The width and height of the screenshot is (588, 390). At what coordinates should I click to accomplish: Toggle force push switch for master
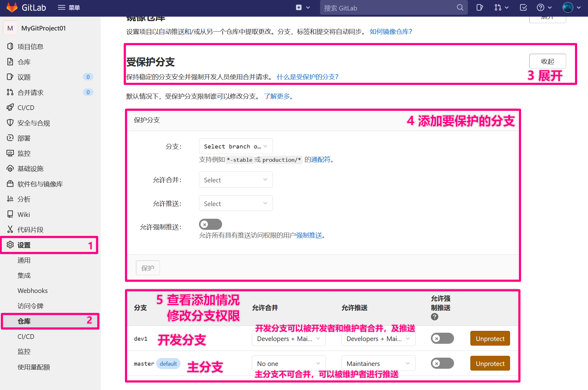[442, 363]
